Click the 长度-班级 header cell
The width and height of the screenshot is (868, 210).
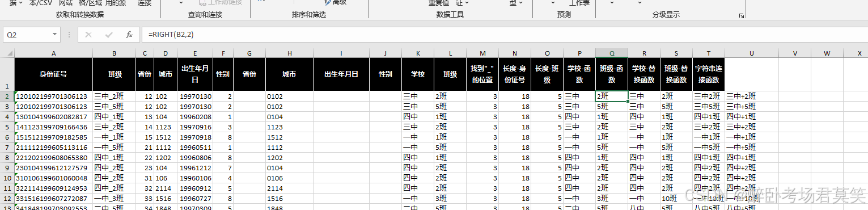point(547,74)
